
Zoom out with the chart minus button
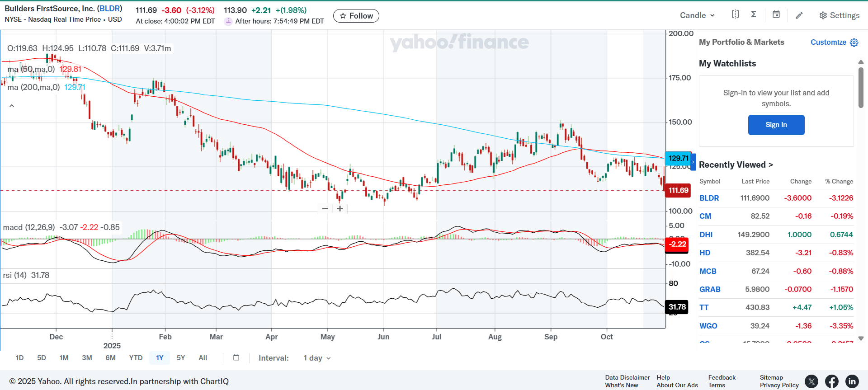coord(325,208)
